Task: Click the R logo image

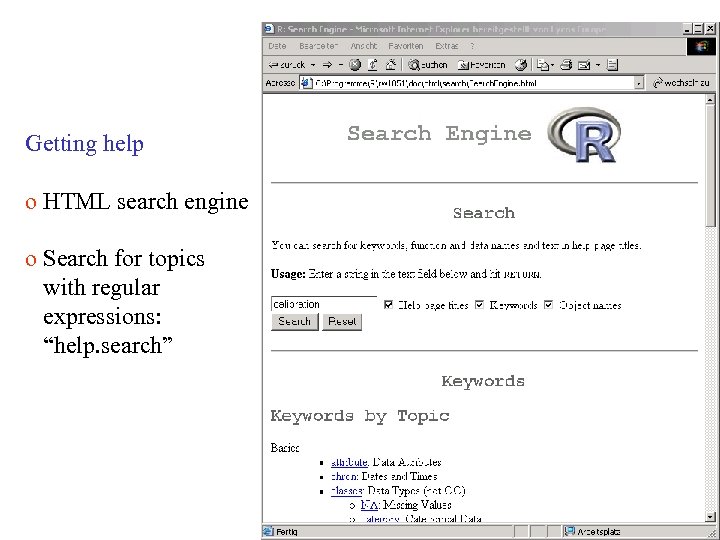Action: coord(584,135)
